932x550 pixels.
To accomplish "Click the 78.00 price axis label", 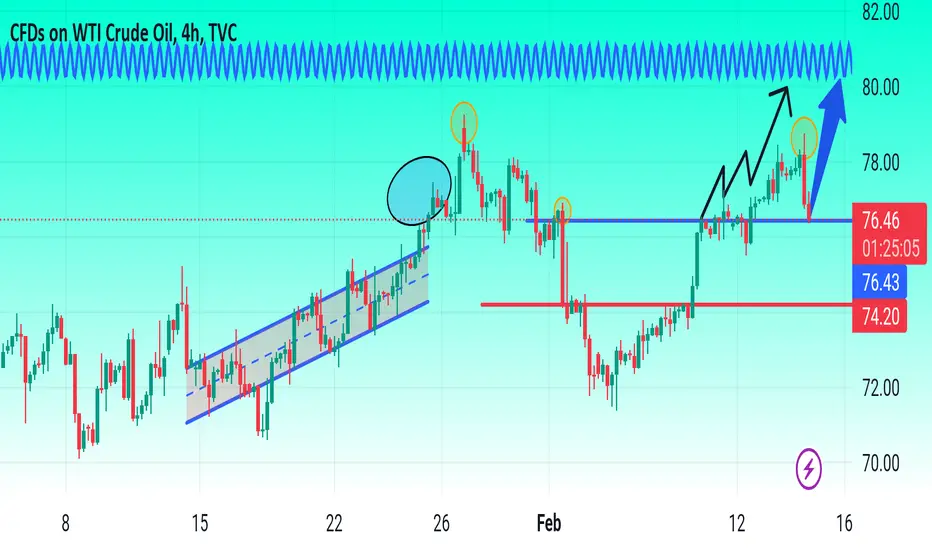I will tap(881, 162).
